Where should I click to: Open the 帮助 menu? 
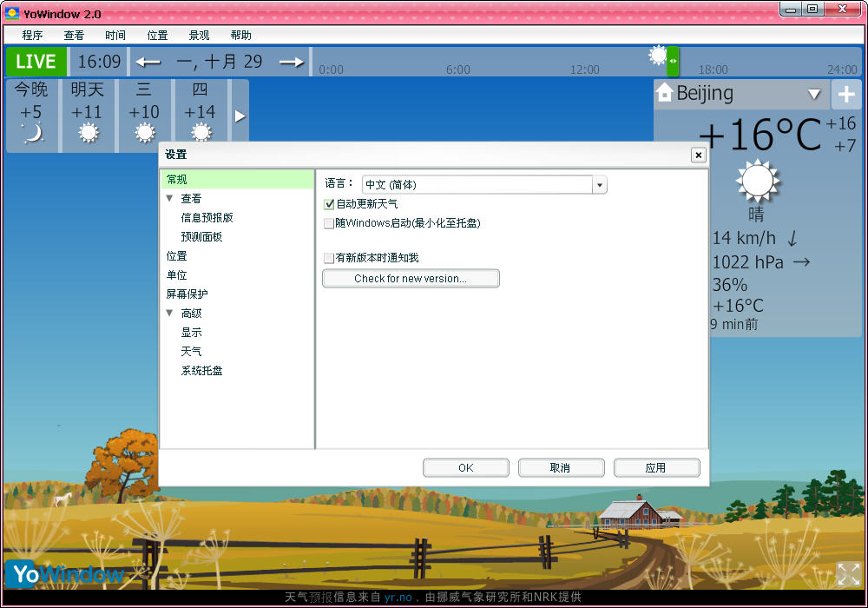pyautogui.click(x=240, y=35)
